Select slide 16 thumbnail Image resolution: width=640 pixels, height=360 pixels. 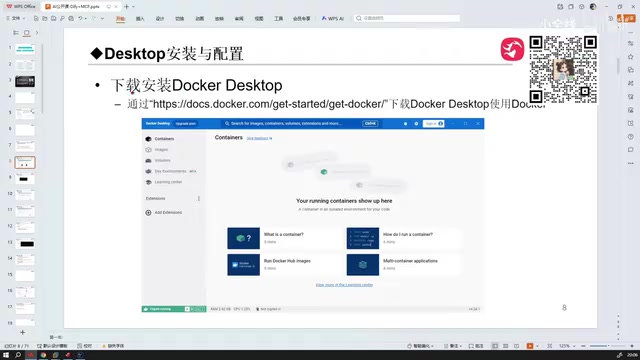[25, 292]
